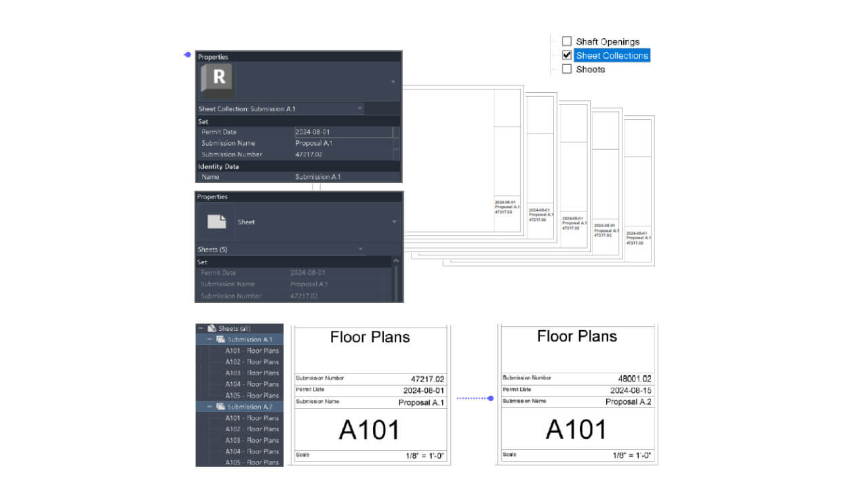
Task: Select the Sheets (all) tree label
Action: tap(235, 328)
